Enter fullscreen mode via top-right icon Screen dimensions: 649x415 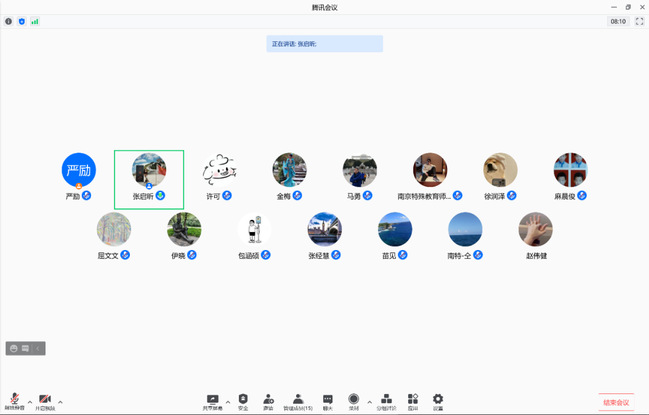[639, 21]
